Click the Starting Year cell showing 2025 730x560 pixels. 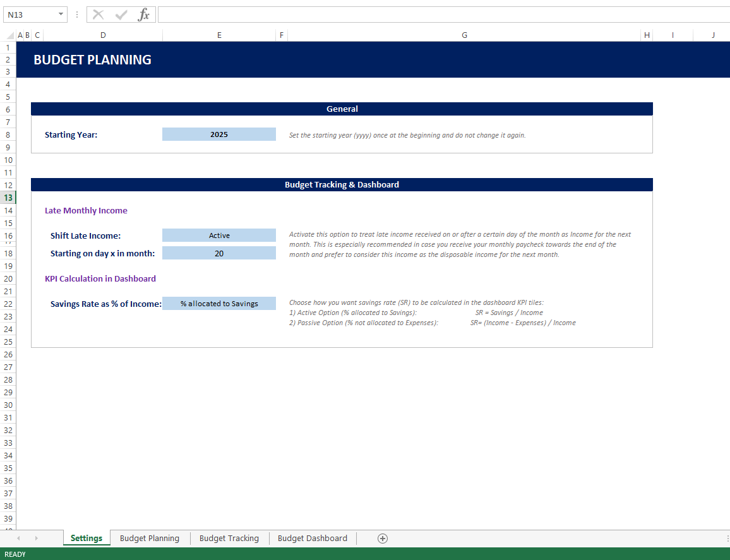click(x=219, y=134)
